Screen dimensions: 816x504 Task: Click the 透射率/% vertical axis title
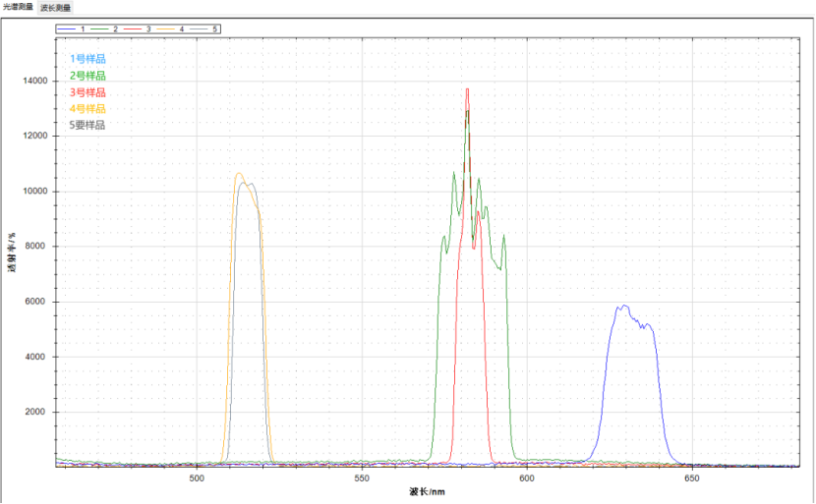(12, 252)
